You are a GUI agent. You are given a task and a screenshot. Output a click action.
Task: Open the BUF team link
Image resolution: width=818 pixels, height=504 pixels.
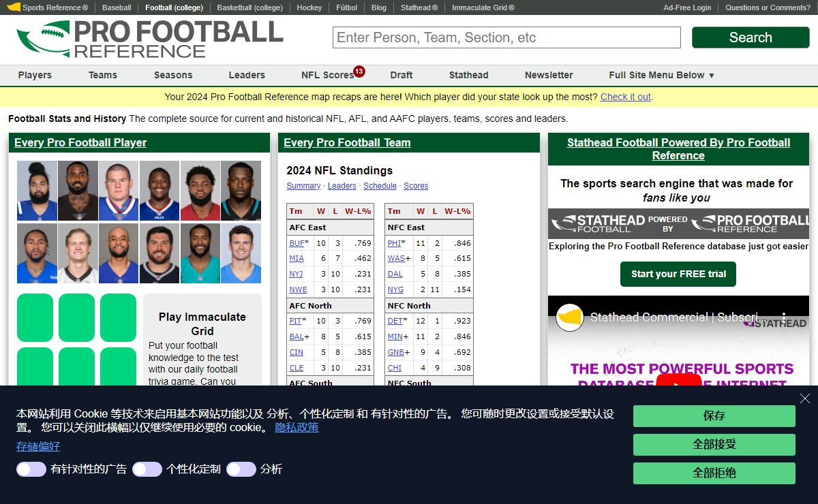[297, 243]
